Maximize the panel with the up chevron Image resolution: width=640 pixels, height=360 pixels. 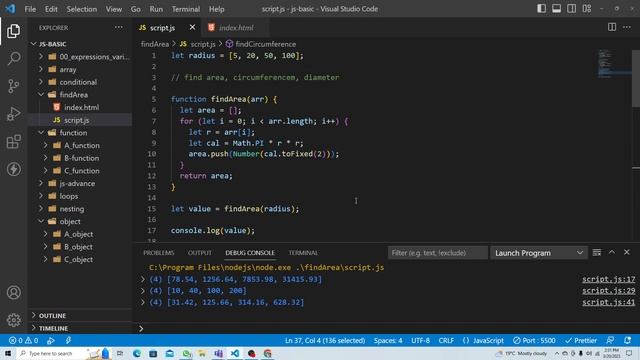(x=612, y=252)
